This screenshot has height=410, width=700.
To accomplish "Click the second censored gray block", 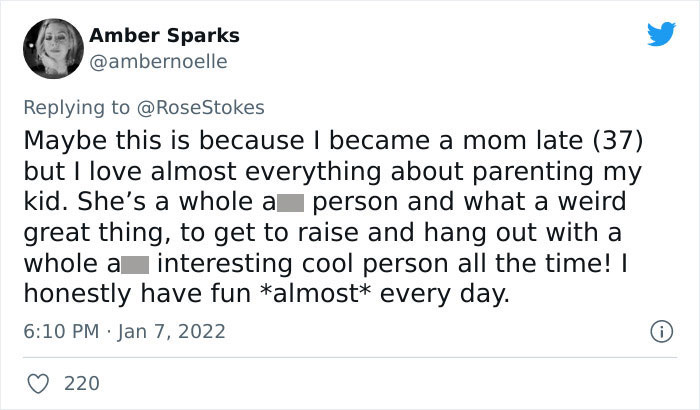I will 135,267.
